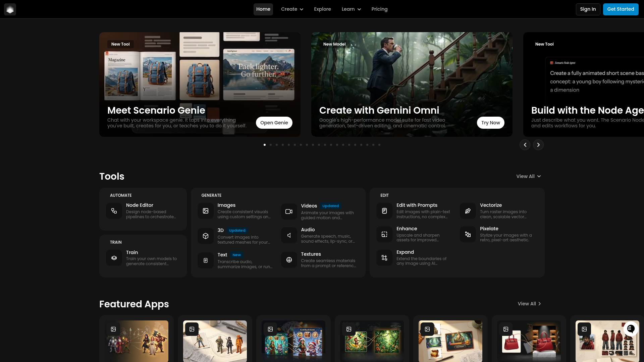Select the Images generate icon

point(206,211)
